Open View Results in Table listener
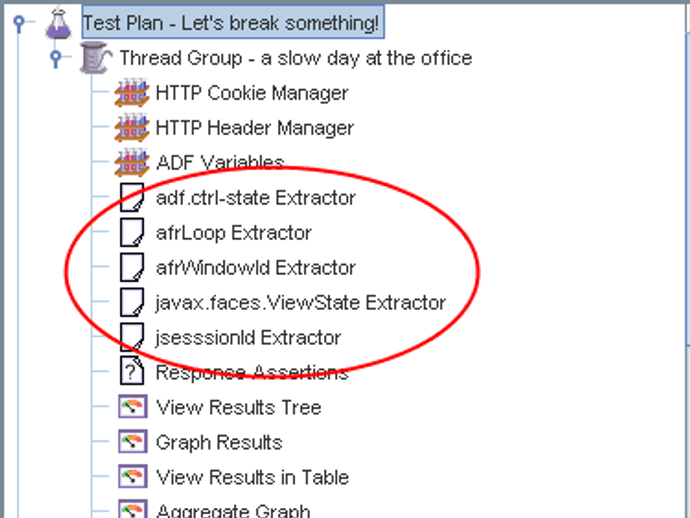This screenshot has height=518, width=690. point(252,477)
